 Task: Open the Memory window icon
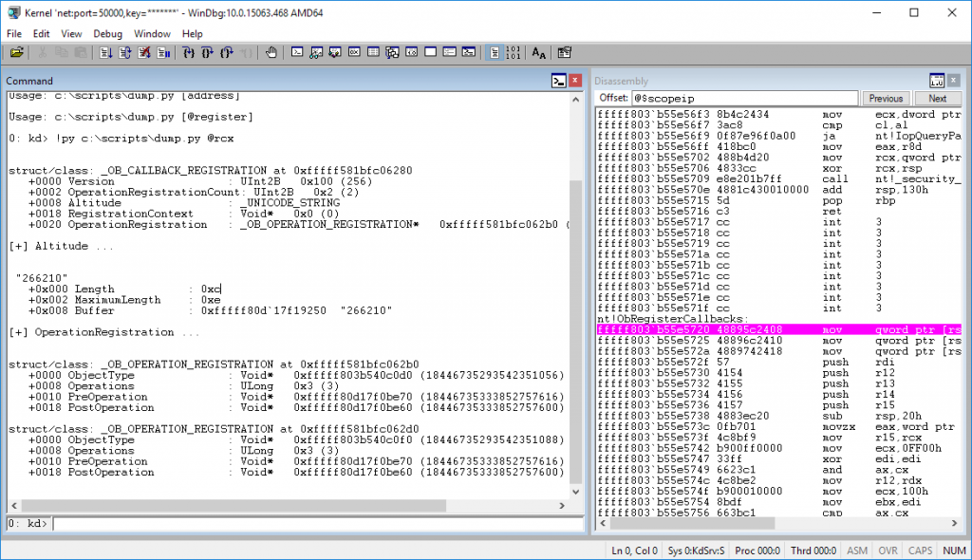(x=372, y=54)
